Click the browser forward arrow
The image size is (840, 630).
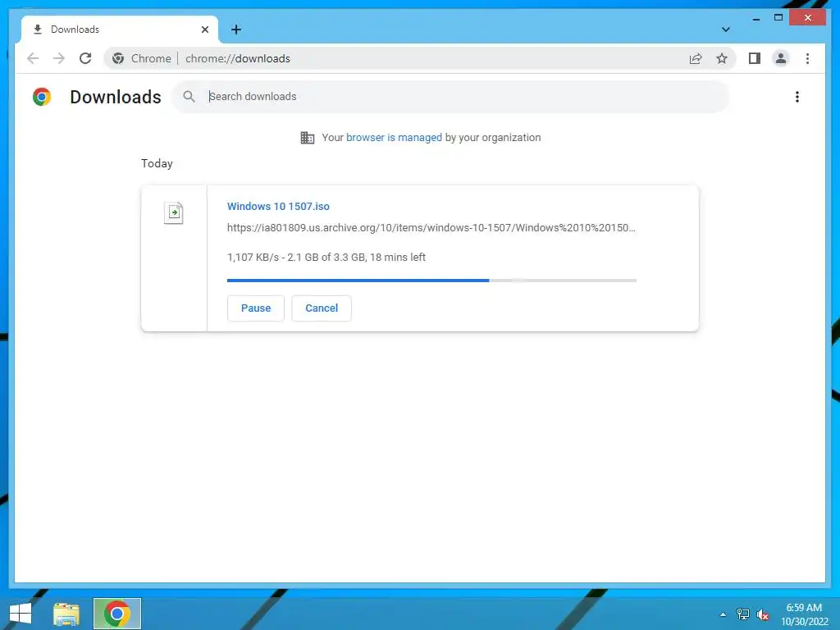click(x=59, y=58)
